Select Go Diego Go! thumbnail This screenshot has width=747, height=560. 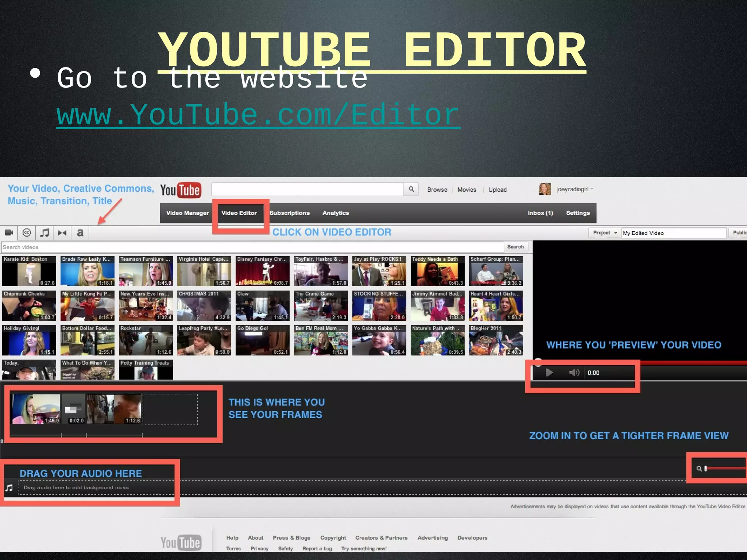coord(263,340)
